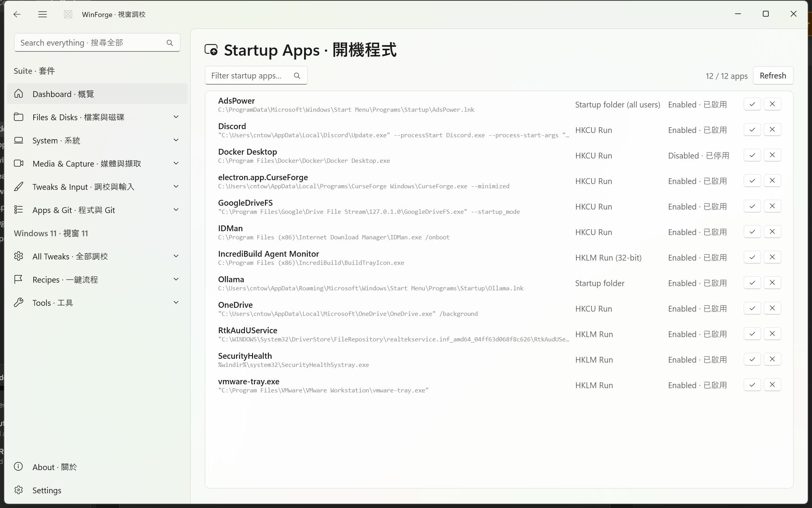Click the Media & Capture camera icon
The width and height of the screenshot is (812, 508).
point(19,163)
